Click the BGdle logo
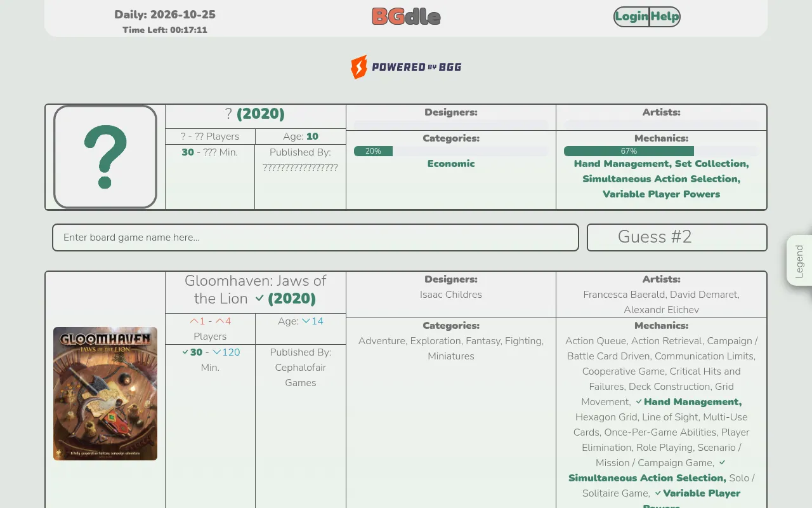The image size is (812, 508). (406, 17)
